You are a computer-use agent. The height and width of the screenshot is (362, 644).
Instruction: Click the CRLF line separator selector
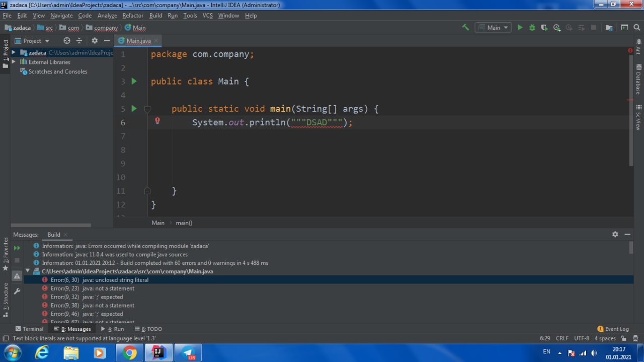click(x=562, y=338)
